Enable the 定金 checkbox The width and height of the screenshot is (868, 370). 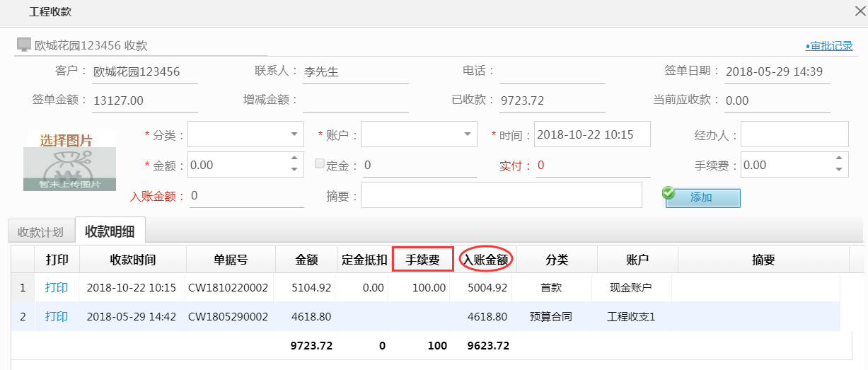coord(320,163)
